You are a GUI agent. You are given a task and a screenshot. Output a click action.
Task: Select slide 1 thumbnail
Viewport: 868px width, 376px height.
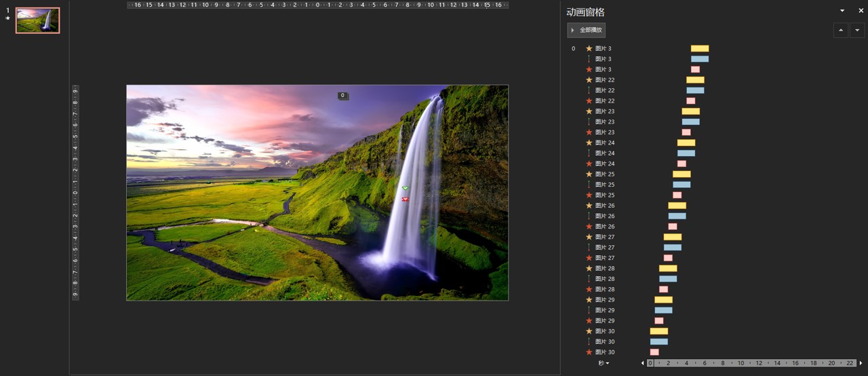[37, 20]
